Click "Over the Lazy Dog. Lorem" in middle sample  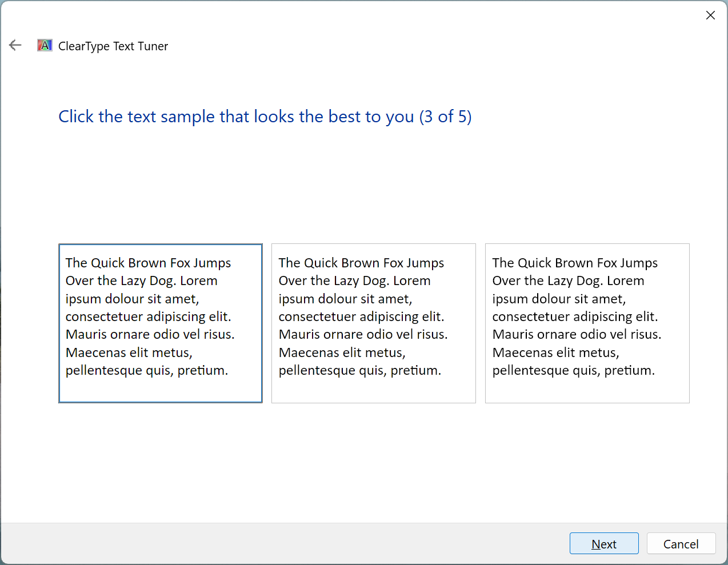(x=354, y=281)
